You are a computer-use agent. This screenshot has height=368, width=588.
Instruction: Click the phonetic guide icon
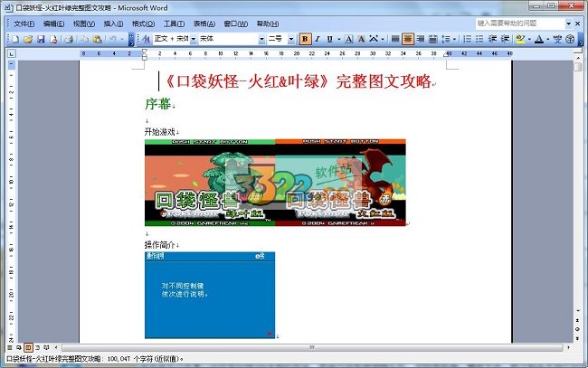click(557, 39)
